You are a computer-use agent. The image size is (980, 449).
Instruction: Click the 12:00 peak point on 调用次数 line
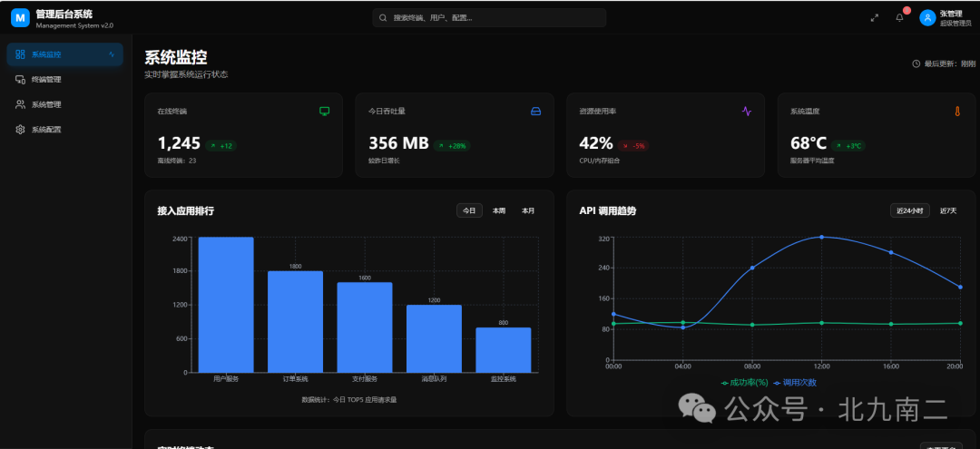821,237
